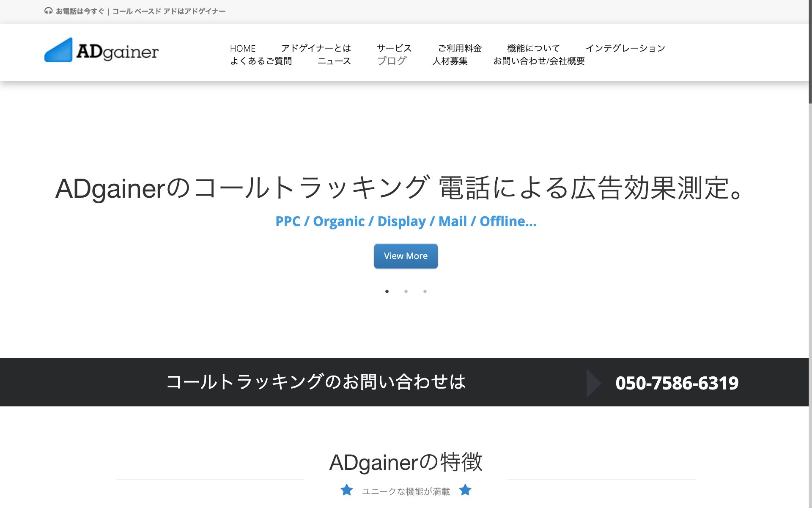Go to ご利用料金 page
Image resolution: width=812 pixels, height=508 pixels.
point(460,48)
